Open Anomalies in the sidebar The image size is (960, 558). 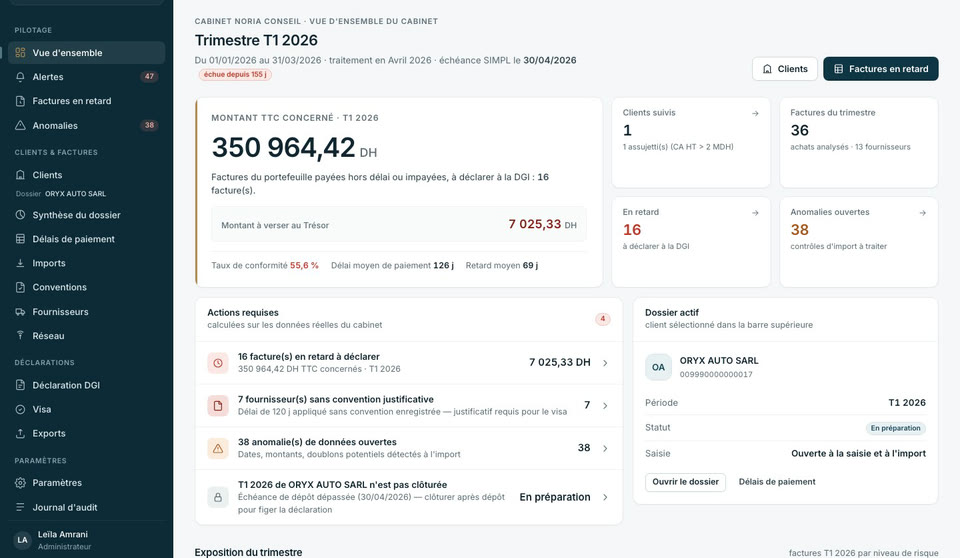coord(86,126)
